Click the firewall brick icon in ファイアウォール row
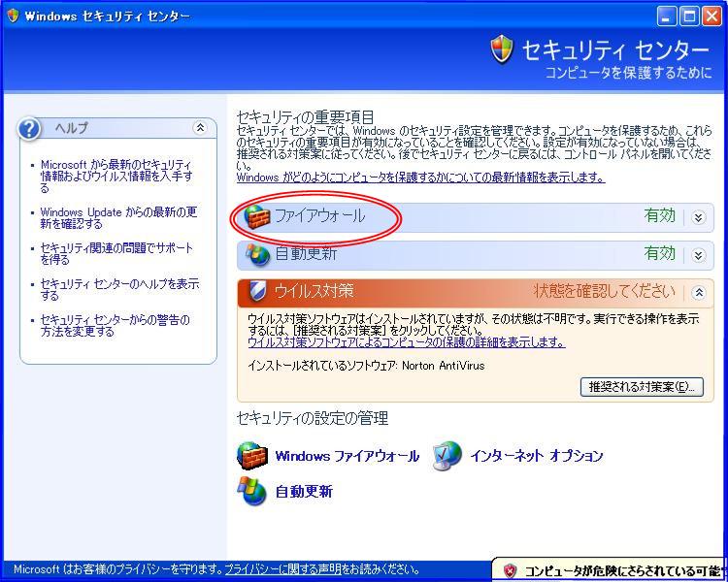This screenshot has height=582, width=728. [257, 216]
